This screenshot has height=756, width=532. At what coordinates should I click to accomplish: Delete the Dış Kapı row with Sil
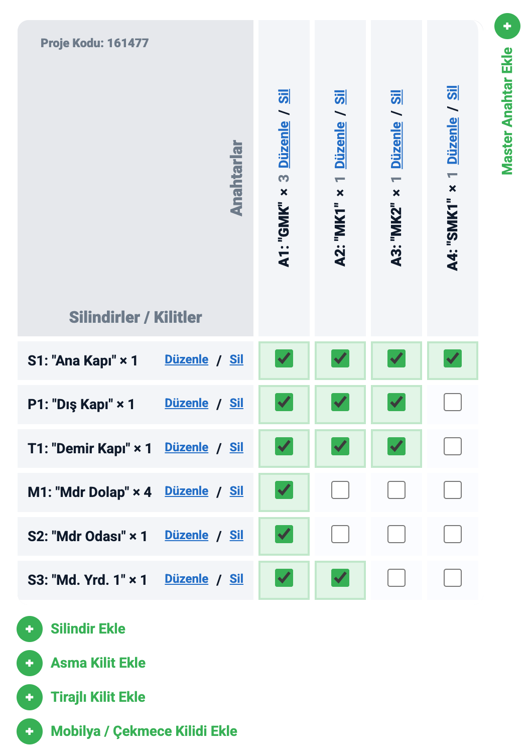pos(236,403)
